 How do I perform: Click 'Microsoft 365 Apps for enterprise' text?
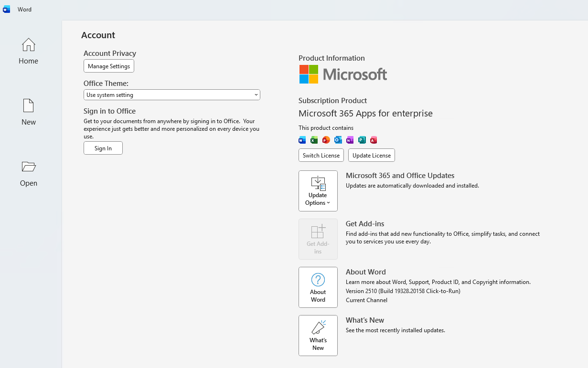pos(365,114)
